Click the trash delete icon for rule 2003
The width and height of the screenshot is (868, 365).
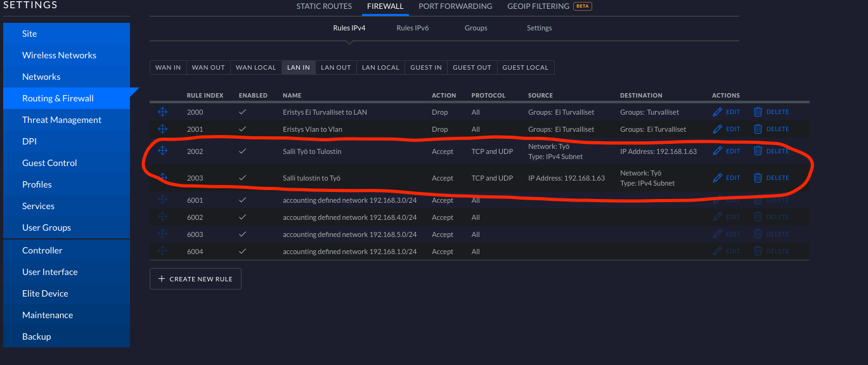[x=758, y=178]
